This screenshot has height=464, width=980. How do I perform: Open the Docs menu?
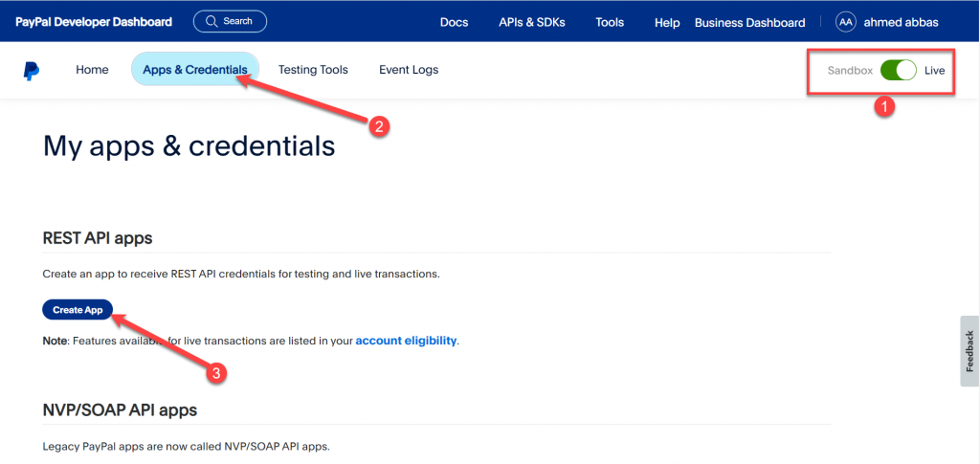pos(454,22)
